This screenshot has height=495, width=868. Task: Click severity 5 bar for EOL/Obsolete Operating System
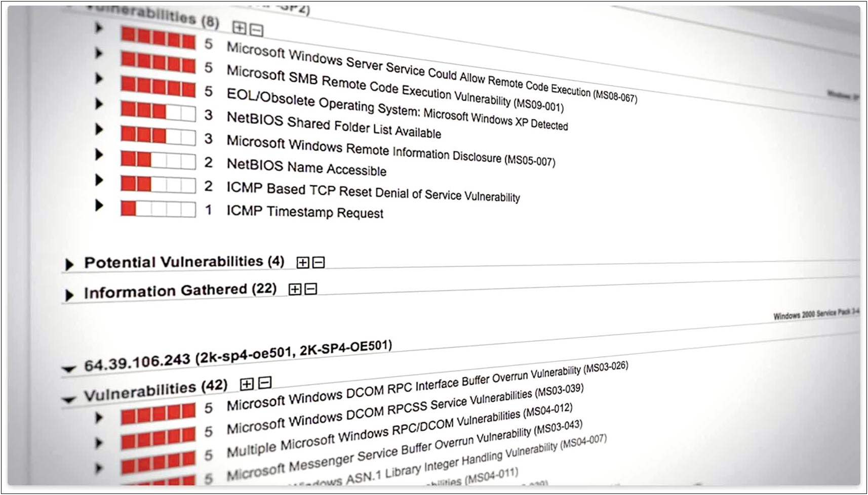click(x=158, y=87)
